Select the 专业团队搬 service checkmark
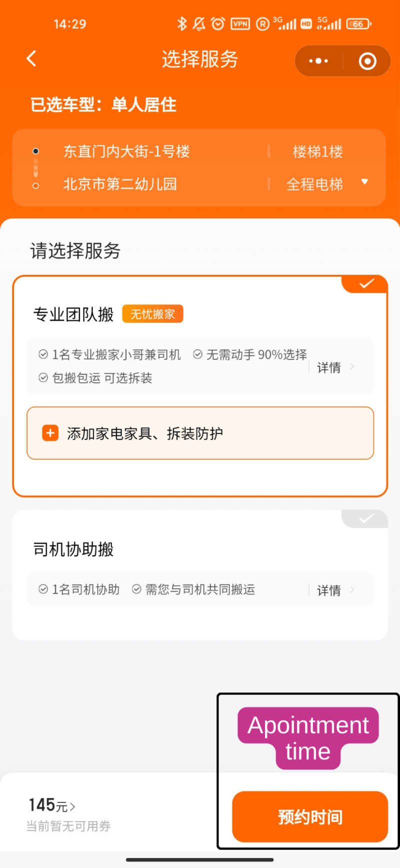The height and width of the screenshot is (868, 400). click(x=366, y=284)
